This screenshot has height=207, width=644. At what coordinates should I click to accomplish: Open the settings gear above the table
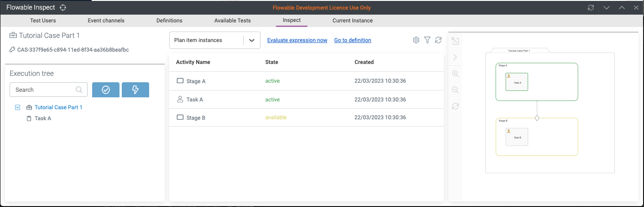point(416,40)
